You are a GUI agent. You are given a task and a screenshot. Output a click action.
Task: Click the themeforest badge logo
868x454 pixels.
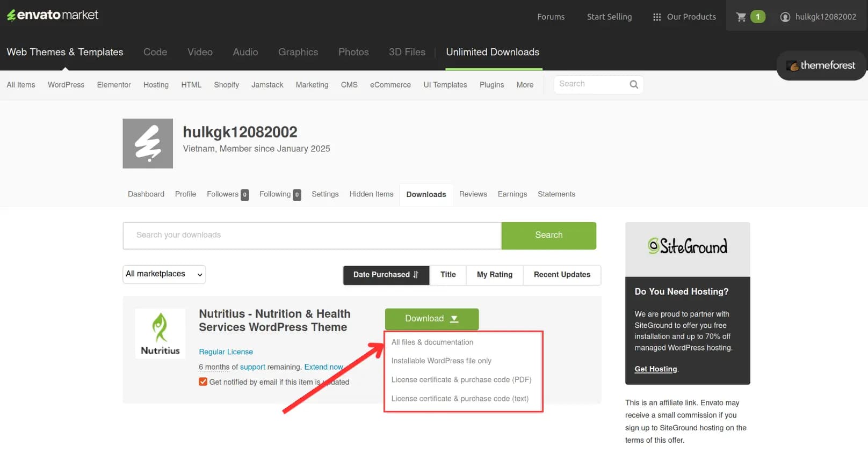coord(821,65)
